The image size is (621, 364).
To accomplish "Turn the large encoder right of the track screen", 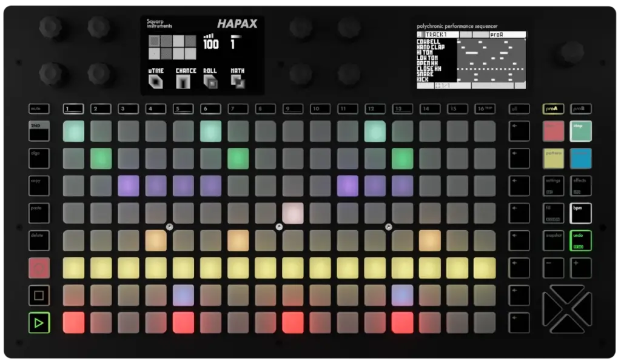I will pos(571,52).
